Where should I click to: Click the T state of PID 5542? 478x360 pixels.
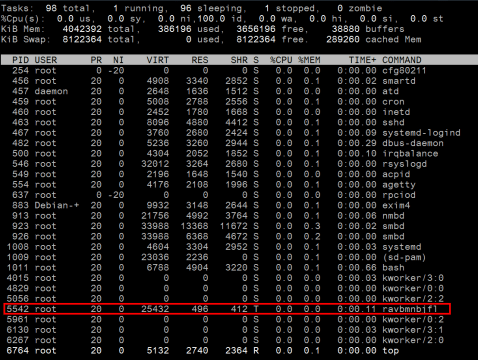pos(256,309)
